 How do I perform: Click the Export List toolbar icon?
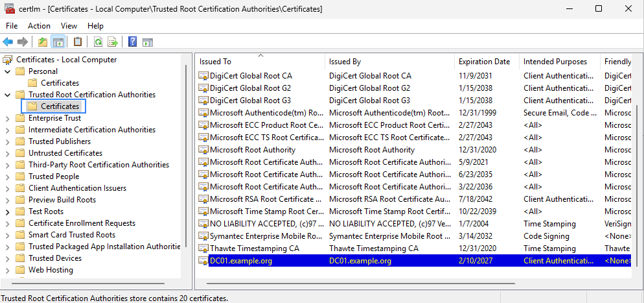tap(113, 42)
